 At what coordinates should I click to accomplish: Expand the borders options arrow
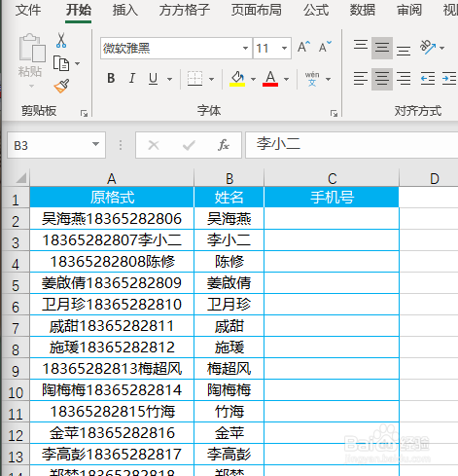pos(211,79)
